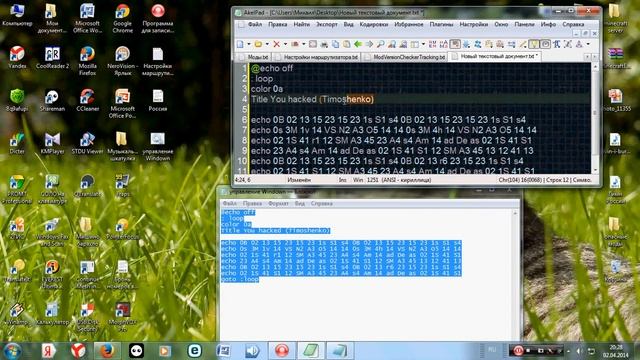Open the Кодировки menu in AkelPad
The width and height of the screenshot is (640, 360).
click(x=373, y=24)
